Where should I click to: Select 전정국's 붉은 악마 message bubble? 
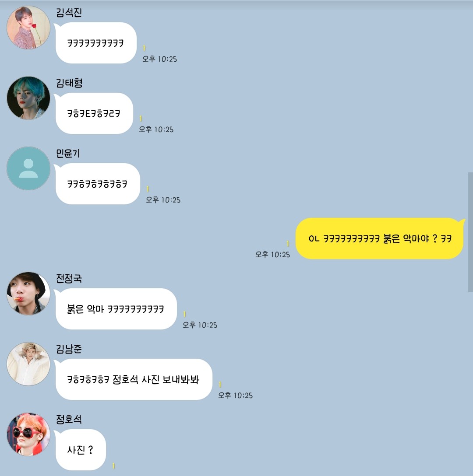pos(115,309)
